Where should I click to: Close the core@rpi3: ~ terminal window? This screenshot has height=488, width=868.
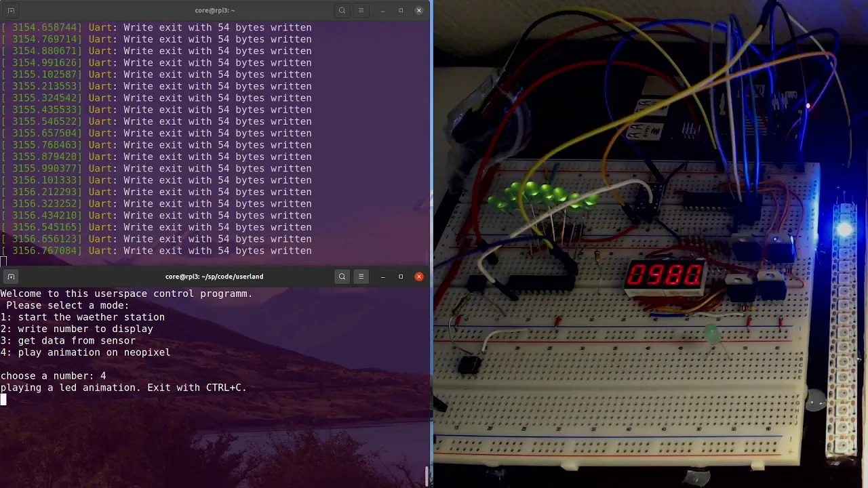click(419, 10)
